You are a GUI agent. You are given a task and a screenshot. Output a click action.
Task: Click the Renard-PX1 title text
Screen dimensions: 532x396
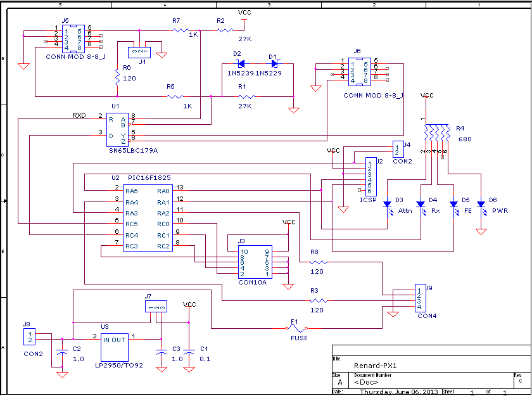pos(375,366)
